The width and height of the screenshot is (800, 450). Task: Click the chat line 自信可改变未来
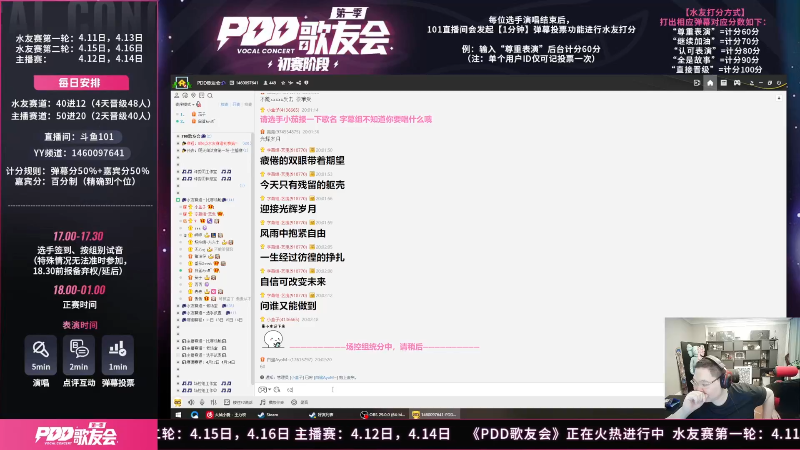tap(292, 282)
